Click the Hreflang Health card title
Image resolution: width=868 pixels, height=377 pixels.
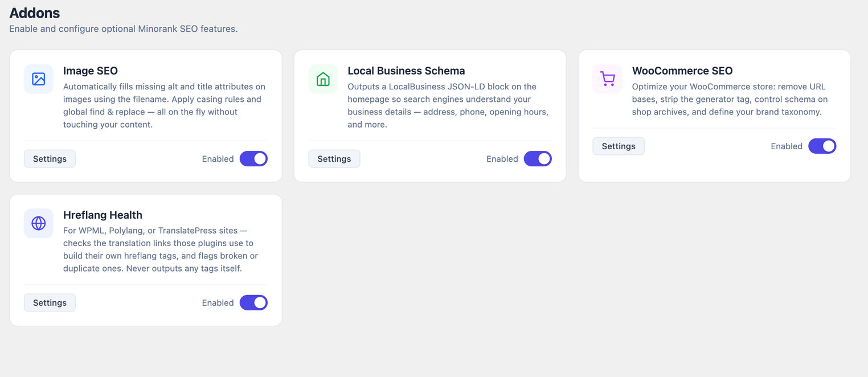click(103, 215)
